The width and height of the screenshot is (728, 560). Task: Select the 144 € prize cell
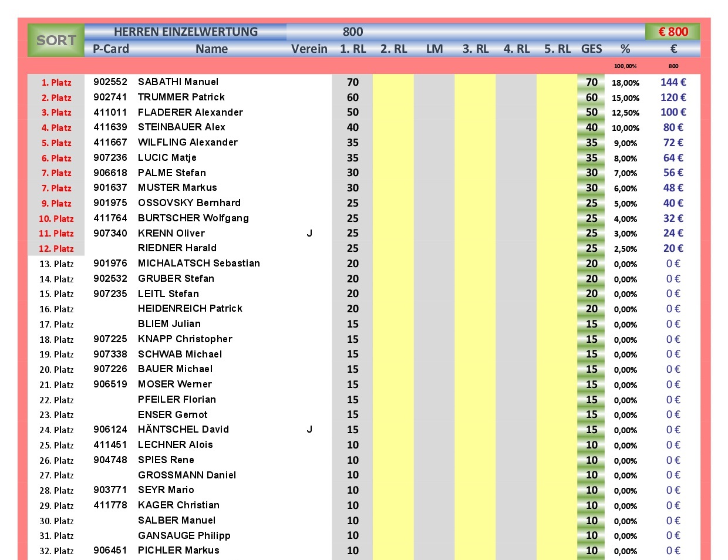click(x=673, y=82)
